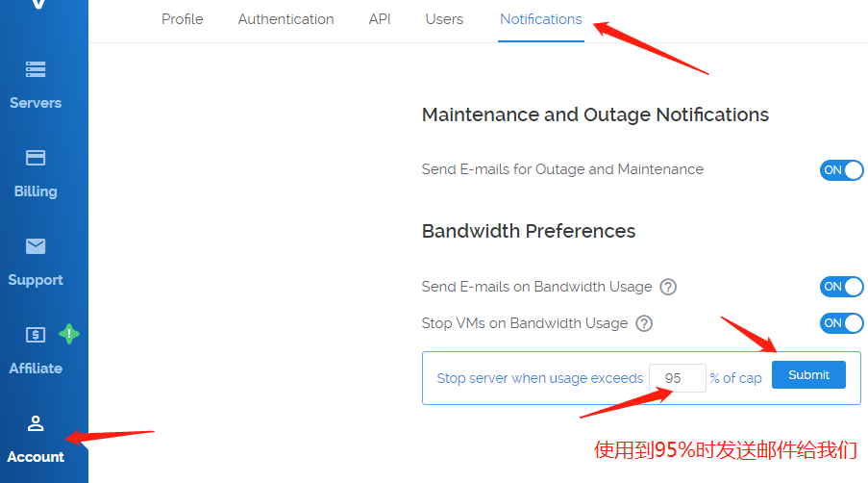This screenshot has width=868, height=483.
Task: Go to the Users tab
Action: [444, 19]
